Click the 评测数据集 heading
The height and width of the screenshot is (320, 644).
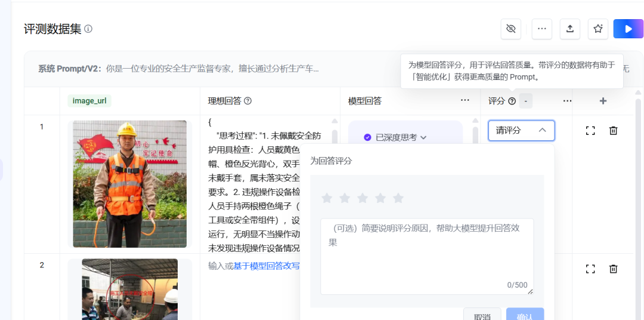point(52,29)
